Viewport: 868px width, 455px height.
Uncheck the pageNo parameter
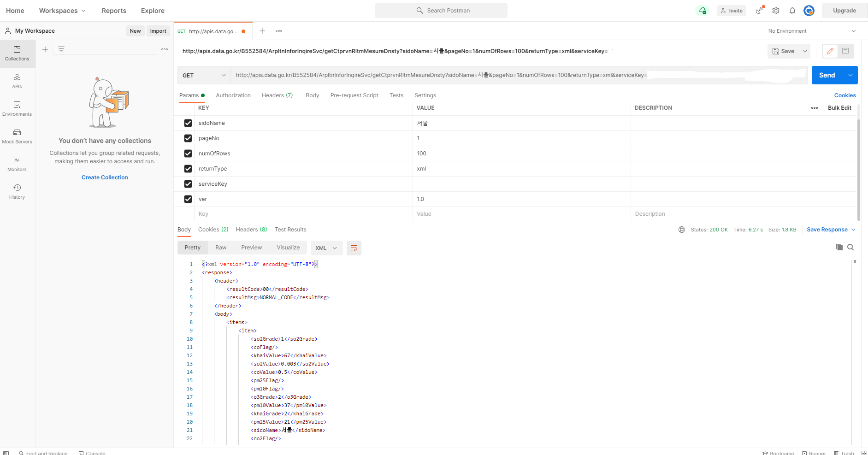point(188,138)
